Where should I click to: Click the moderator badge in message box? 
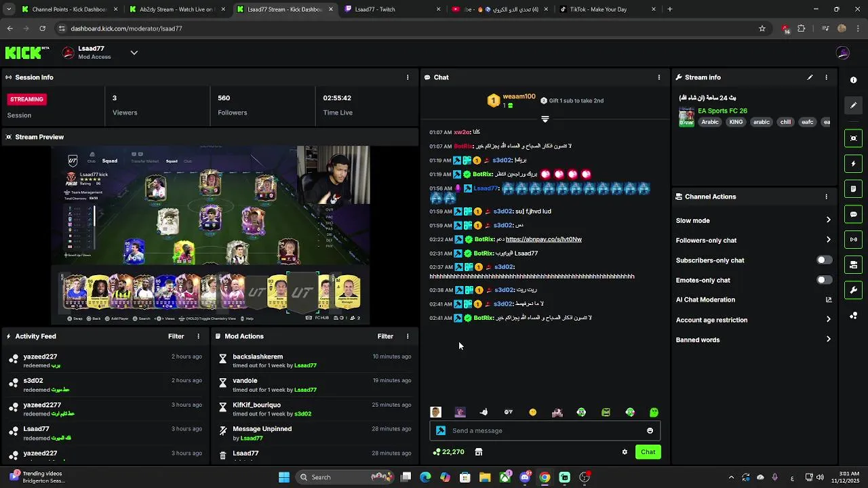tap(441, 430)
